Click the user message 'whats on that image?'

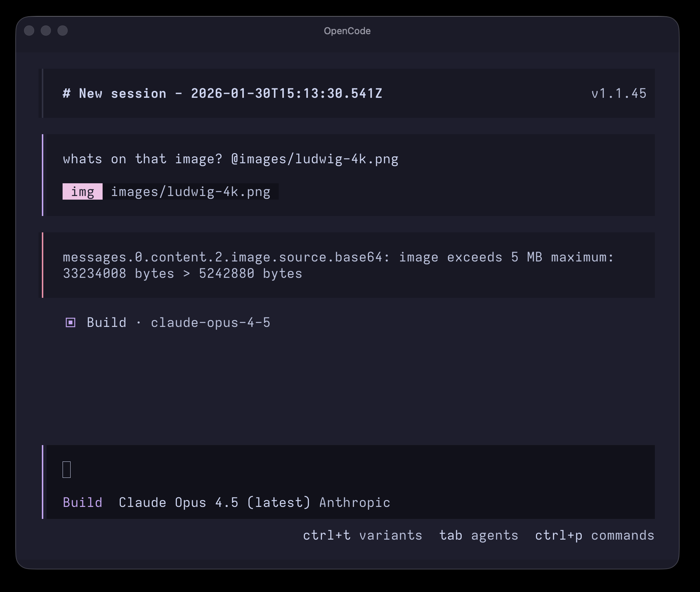pos(231,159)
